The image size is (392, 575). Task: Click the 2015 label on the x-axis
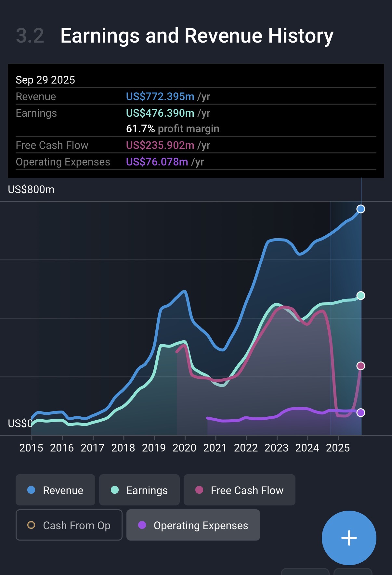31,448
